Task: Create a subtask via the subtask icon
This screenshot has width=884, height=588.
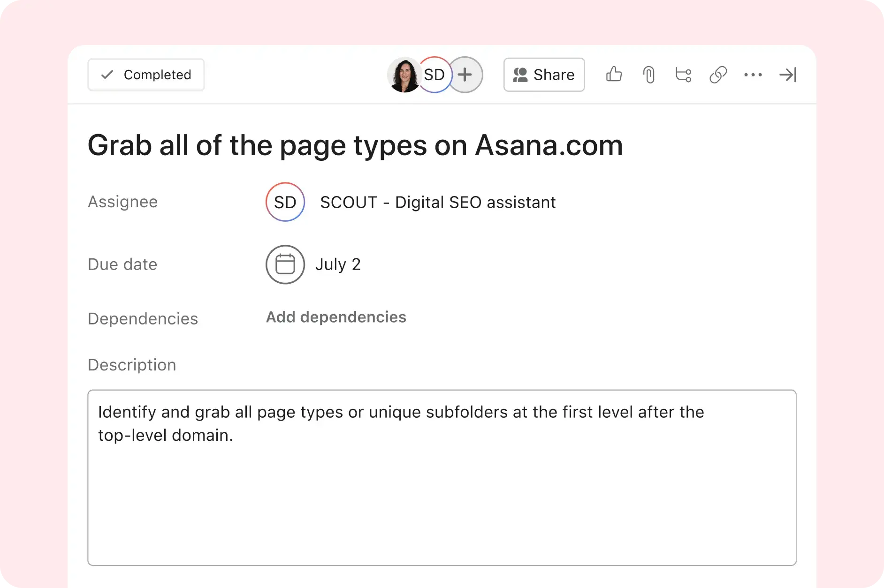Action: click(x=684, y=75)
